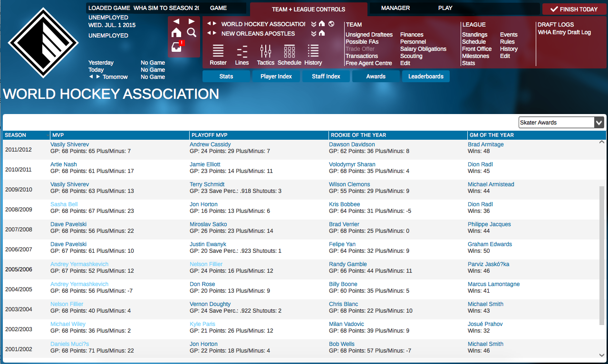This screenshot has height=364, width=608.
Task: Open Personnel link
Action: [413, 42]
